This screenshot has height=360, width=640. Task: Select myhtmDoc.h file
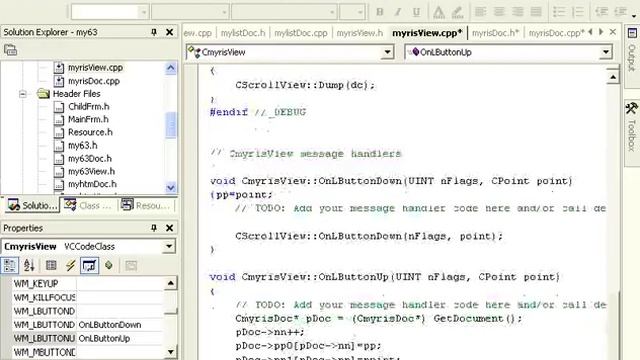pyautogui.click(x=92, y=184)
